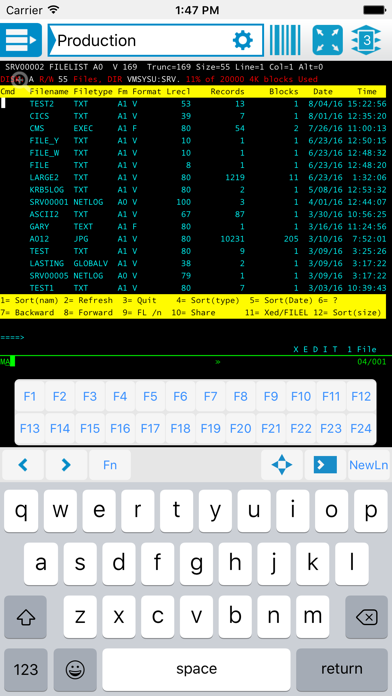Tap the XEDIT command line arrow prompt
Viewport: 392px width, 696px height.
point(12,337)
